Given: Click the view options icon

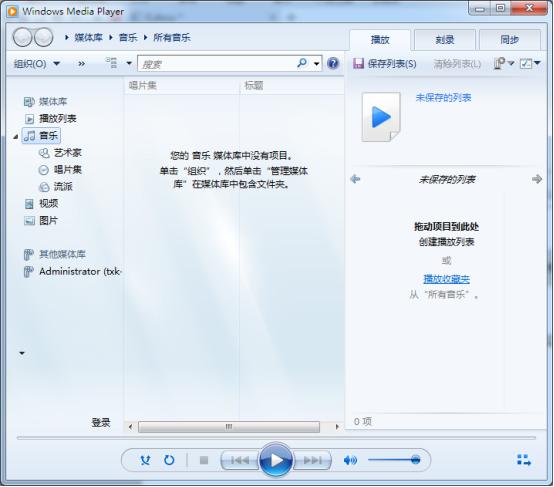Looking at the screenshot, I should pos(112,63).
